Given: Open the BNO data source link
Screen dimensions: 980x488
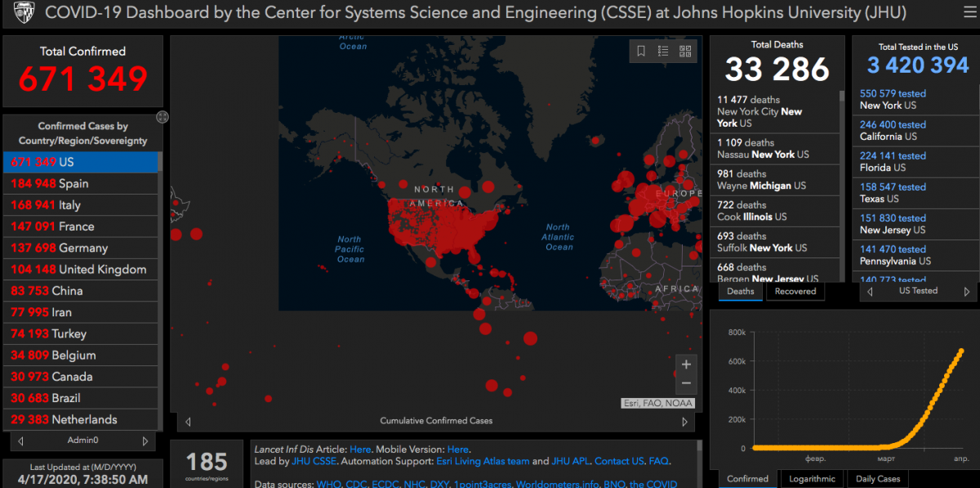Looking at the screenshot, I should tap(613, 485).
